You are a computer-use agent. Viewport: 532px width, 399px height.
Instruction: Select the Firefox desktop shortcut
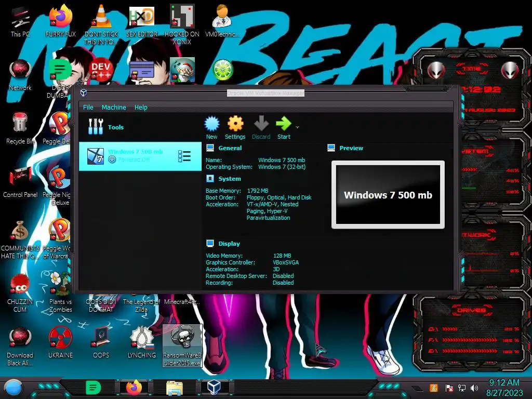pyautogui.click(x=60, y=21)
